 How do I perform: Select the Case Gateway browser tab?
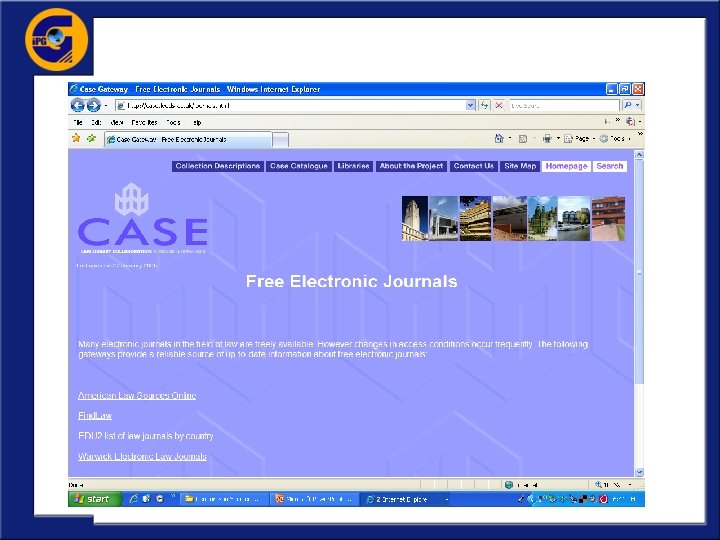coord(188,140)
